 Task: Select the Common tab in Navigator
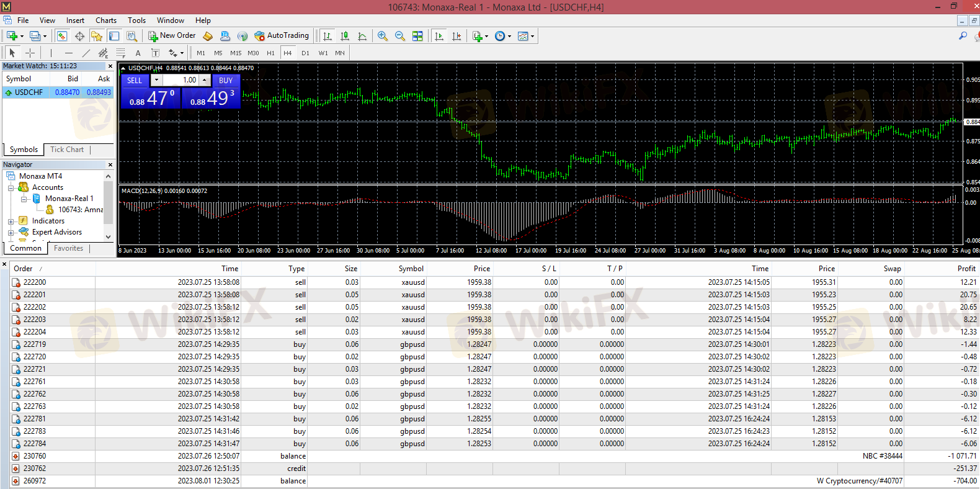pyautogui.click(x=25, y=248)
